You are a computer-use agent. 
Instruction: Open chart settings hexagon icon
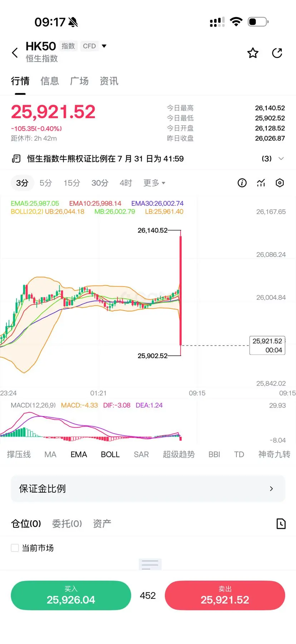click(280, 183)
